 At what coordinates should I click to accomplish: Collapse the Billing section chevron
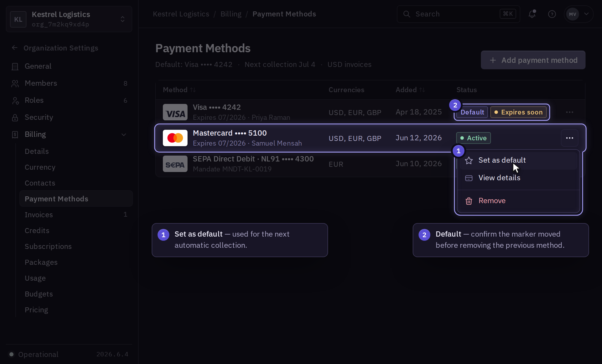[124, 134]
